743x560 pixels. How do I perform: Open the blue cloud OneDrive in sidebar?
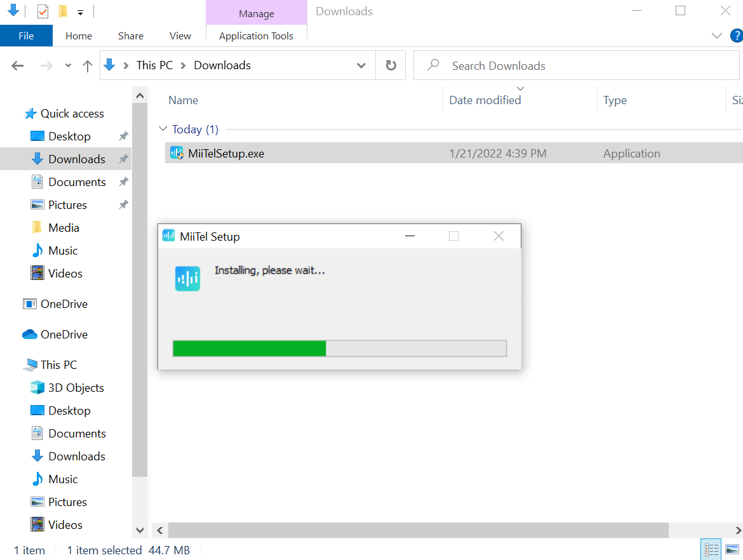click(x=55, y=335)
